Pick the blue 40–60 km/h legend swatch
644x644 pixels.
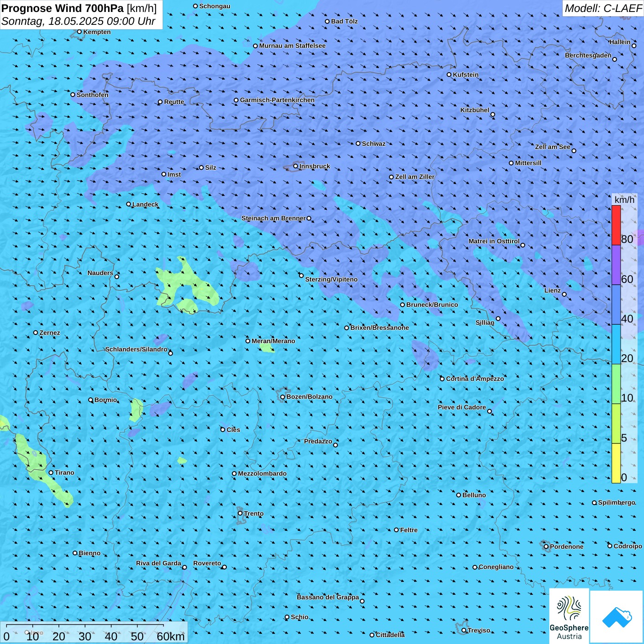(616, 305)
